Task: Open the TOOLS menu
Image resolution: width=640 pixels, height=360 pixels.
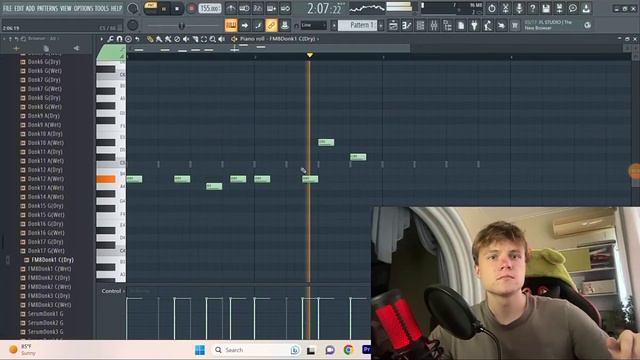Action: pos(102,8)
